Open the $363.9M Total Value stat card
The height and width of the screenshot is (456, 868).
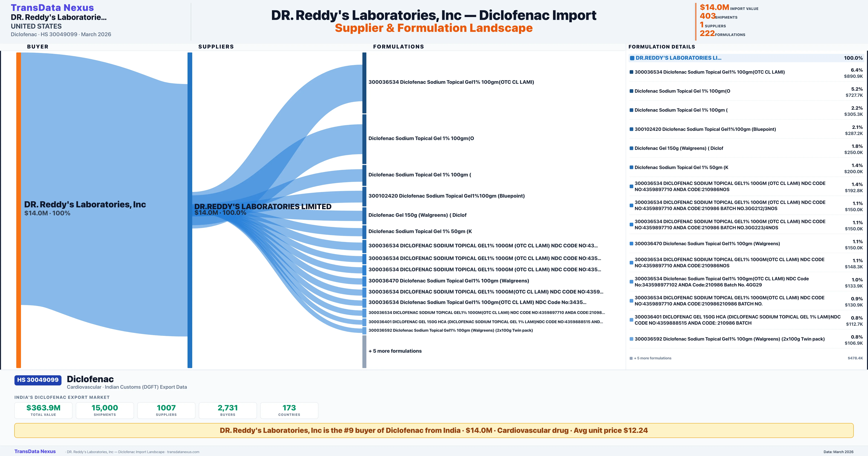pos(43,410)
